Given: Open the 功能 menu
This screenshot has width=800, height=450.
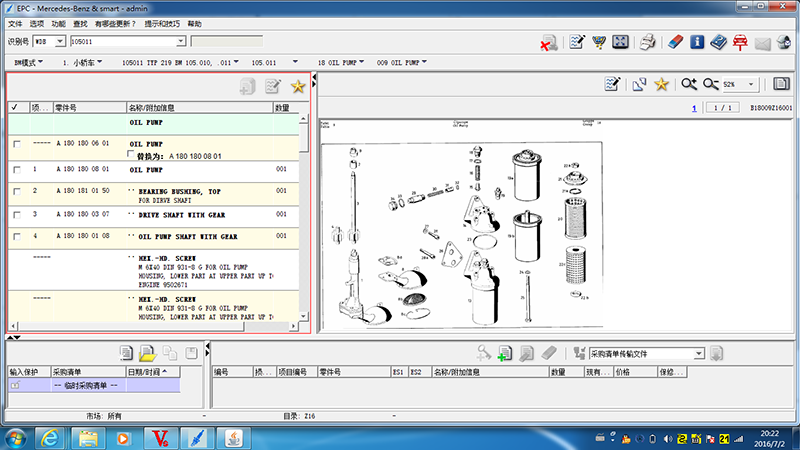Looking at the screenshot, I should tap(59, 23).
